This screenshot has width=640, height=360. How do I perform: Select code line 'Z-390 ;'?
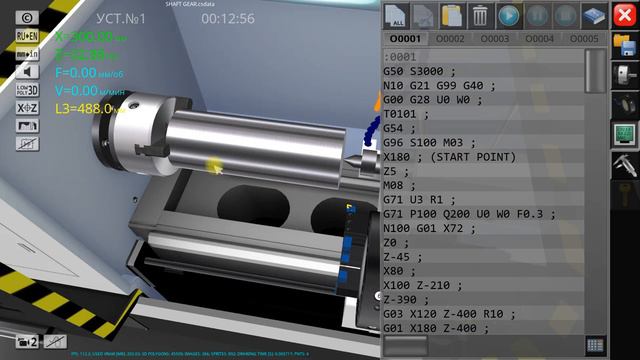(x=484, y=300)
